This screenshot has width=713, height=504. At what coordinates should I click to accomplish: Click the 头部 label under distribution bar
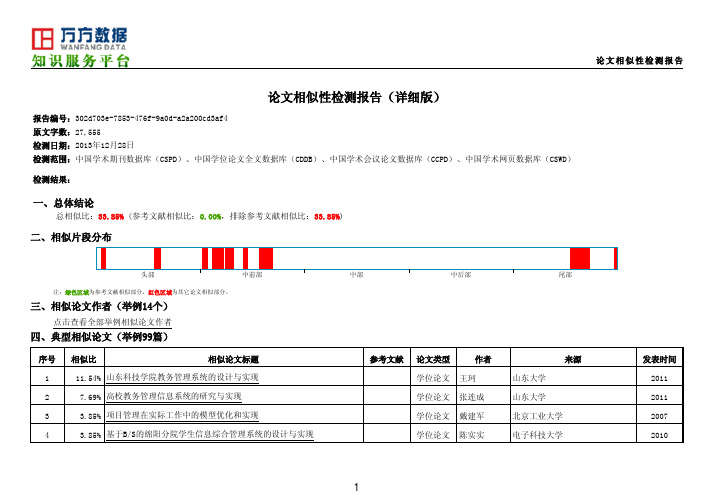click(x=148, y=275)
